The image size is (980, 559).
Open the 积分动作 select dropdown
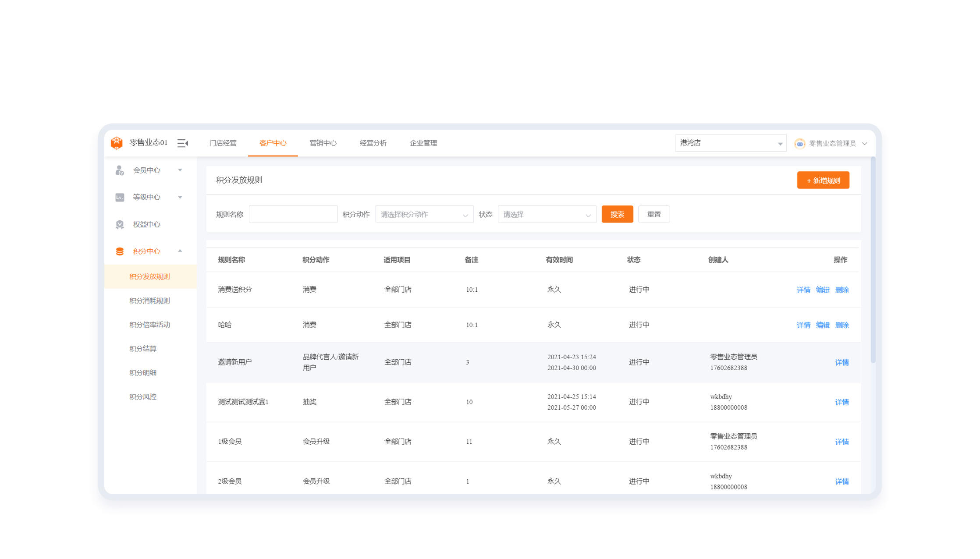click(x=424, y=214)
